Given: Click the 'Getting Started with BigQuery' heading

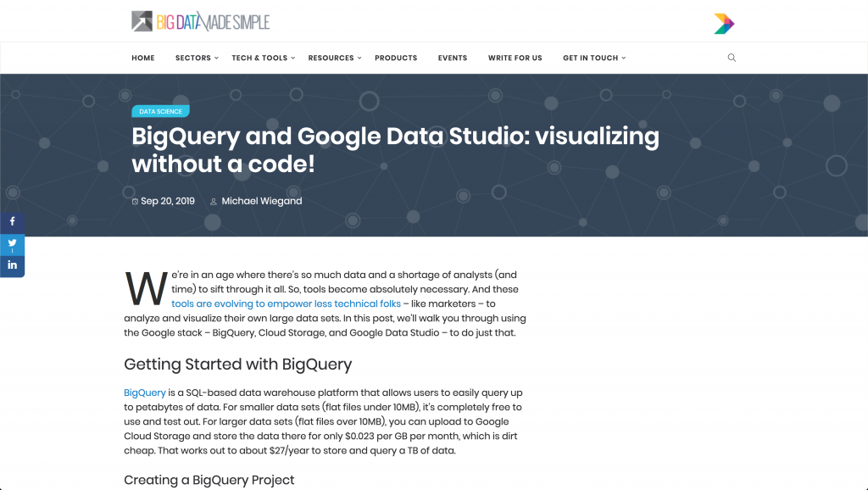Looking at the screenshot, I should (238, 364).
